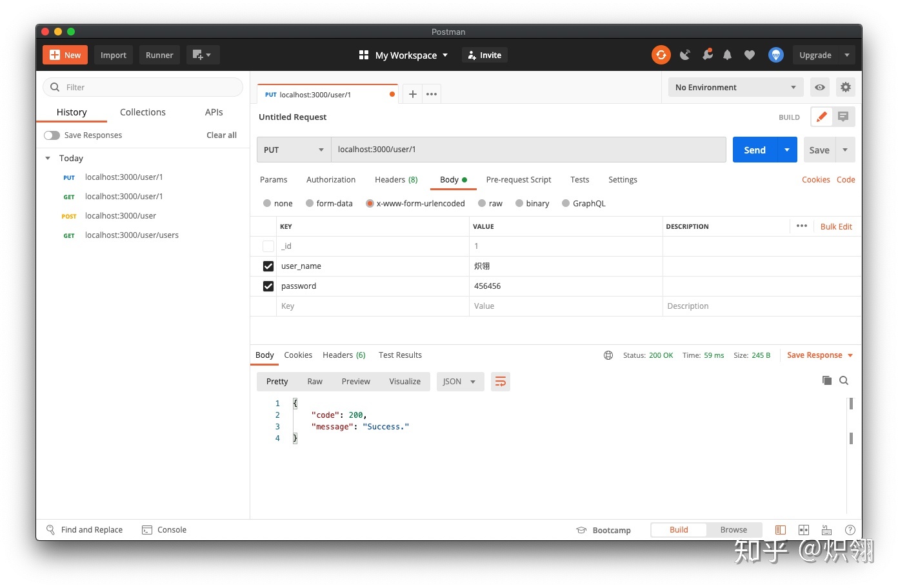Open the Authorization tab
Viewport: 898px width, 588px height.
331,180
